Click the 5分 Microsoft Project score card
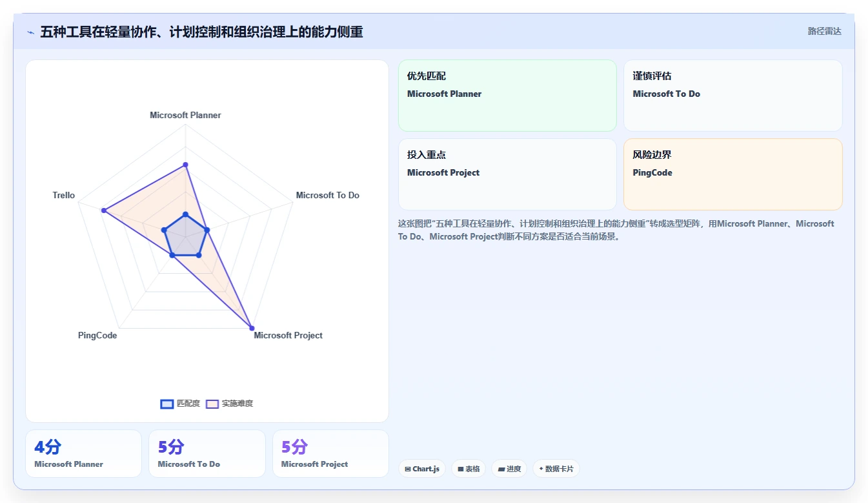Image resolution: width=868 pixels, height=503 pixels. [330, 453]
